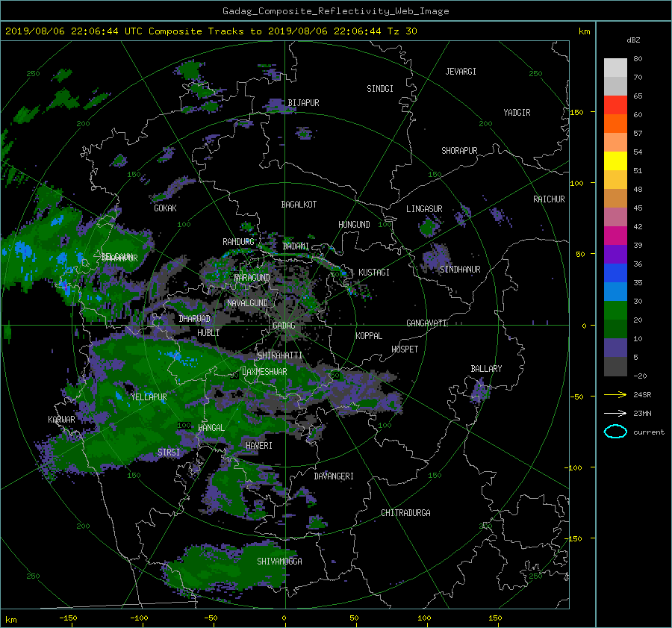
Task: Click the BALLARY city label
Action: 486,369
